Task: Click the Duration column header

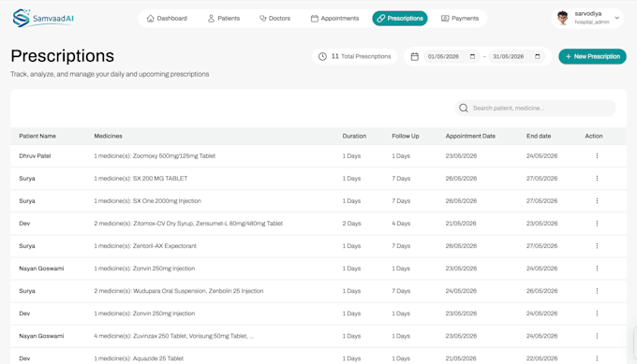Action: [354, 136]
